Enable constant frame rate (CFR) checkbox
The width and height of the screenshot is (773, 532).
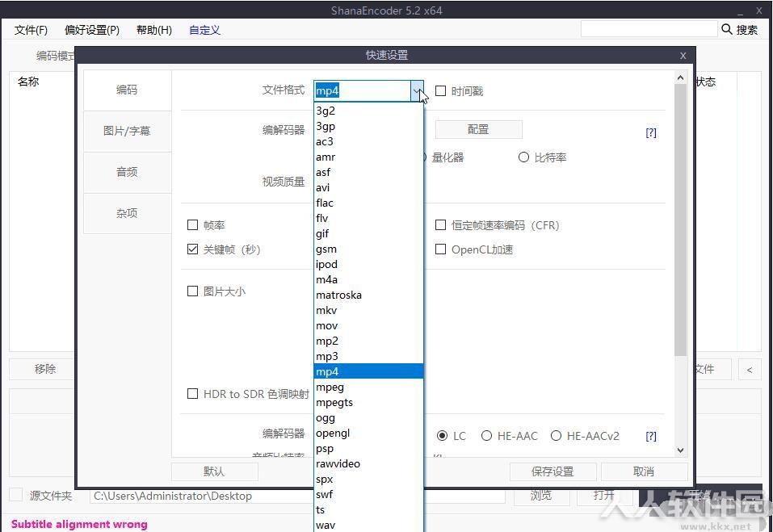pos(441,225)
